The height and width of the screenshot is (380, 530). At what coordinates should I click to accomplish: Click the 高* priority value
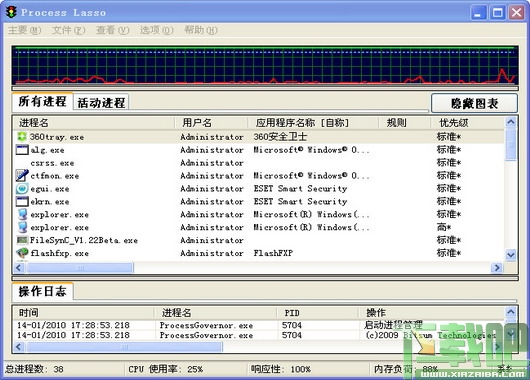[444, 227]
